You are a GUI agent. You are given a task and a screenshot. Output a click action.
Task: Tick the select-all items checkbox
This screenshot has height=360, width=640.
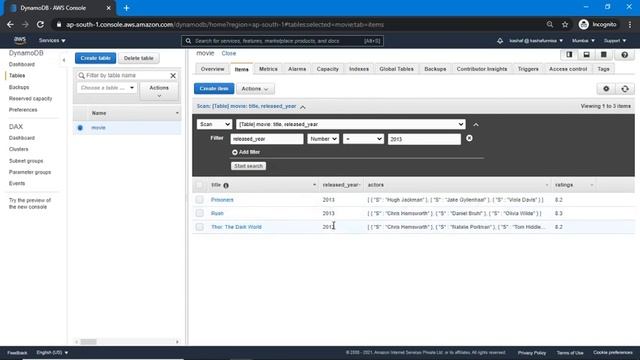(199, 185)
